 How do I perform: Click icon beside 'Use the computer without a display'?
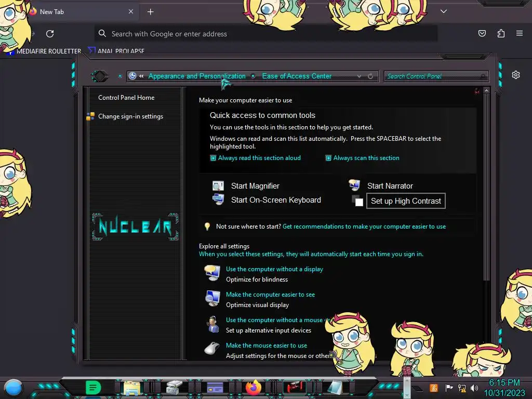[212, 273]
